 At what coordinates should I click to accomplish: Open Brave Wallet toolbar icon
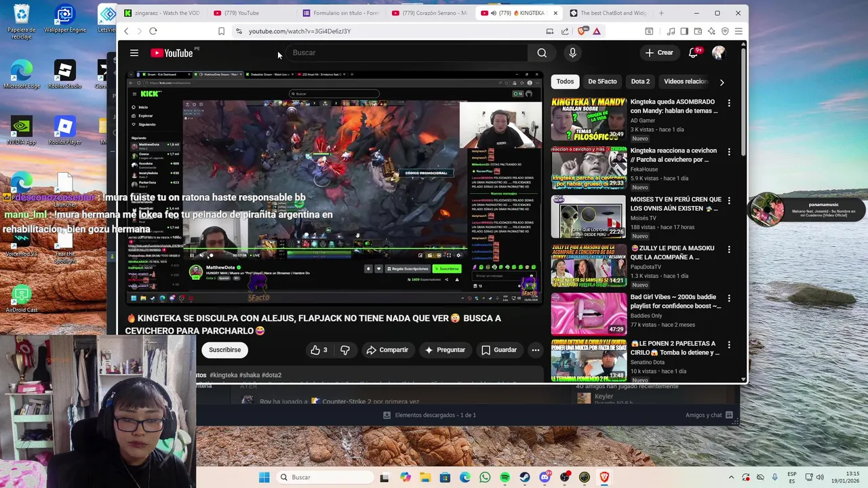pos(698,31)
